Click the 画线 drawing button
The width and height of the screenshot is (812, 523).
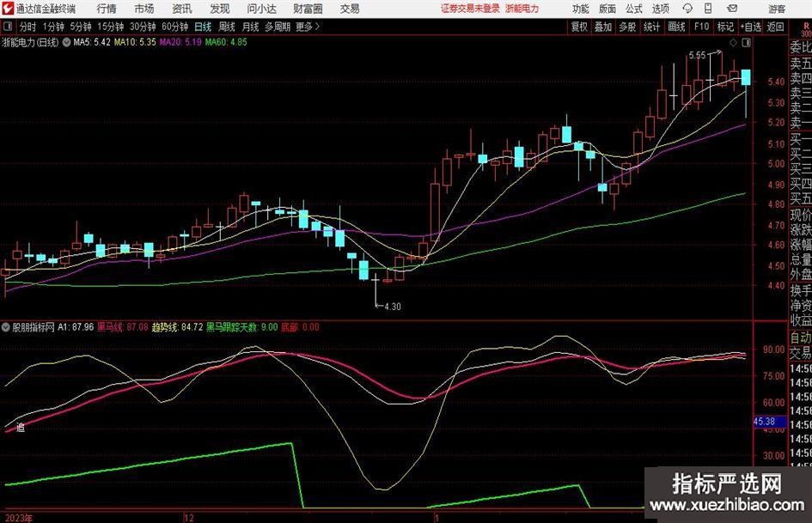677,27
